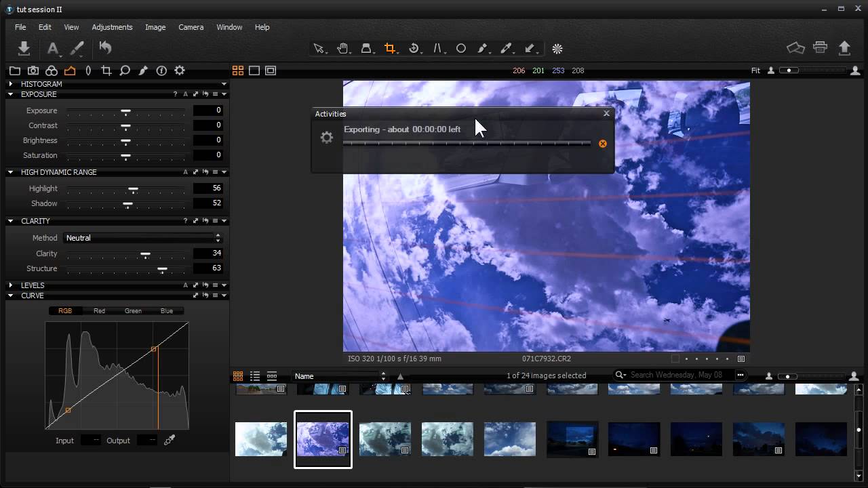Switch browser to filmstrip view
This screenshot has width=868, height=488.
[272, 376]
